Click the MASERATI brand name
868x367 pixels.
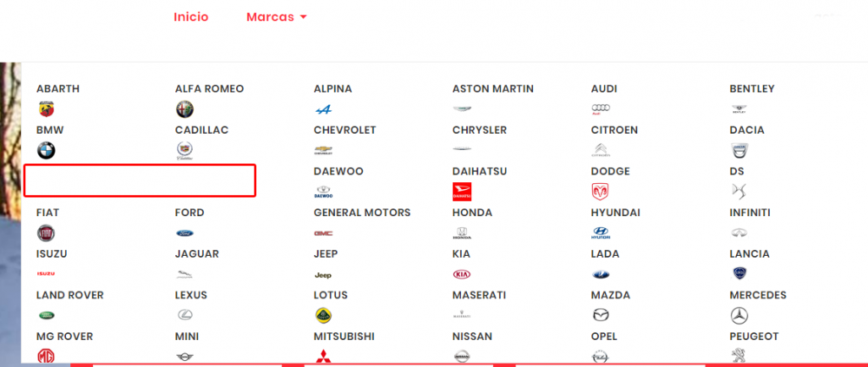pyautogui.click(x=479, y=296)
